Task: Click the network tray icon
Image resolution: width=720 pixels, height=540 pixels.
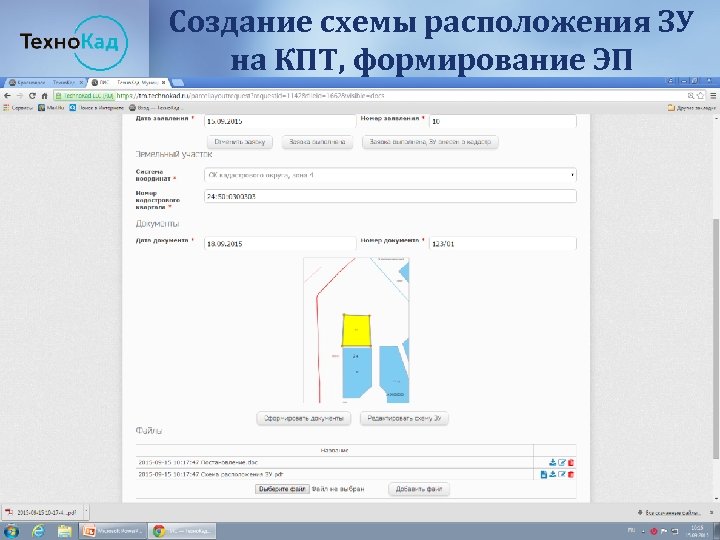Action: 675,531
